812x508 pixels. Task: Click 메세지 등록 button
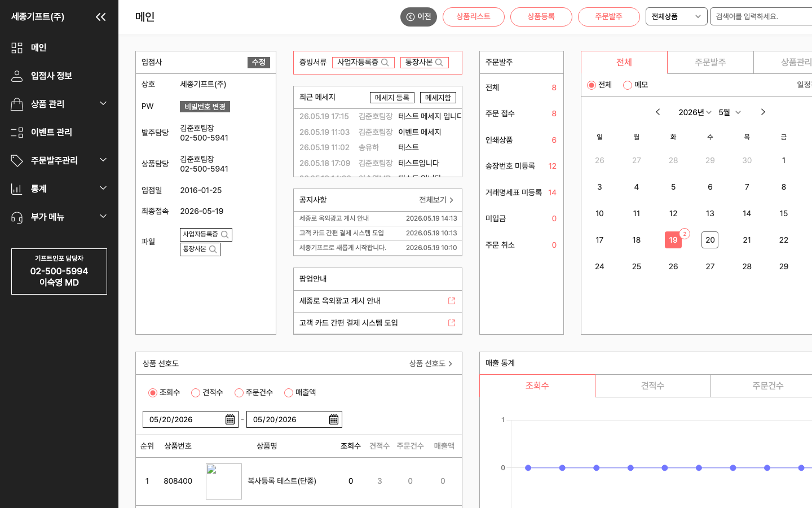click(x=392, y=98)
